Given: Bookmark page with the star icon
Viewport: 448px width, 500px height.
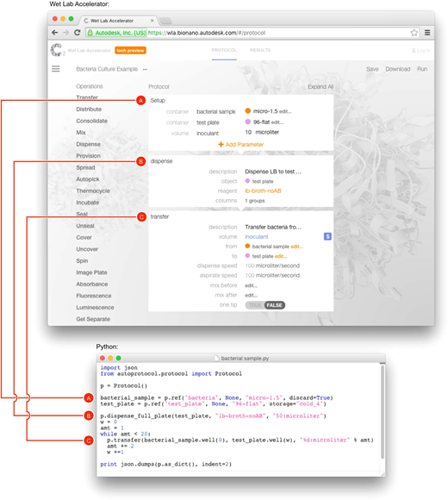Looking at the screenshot, I should (414, 33).
